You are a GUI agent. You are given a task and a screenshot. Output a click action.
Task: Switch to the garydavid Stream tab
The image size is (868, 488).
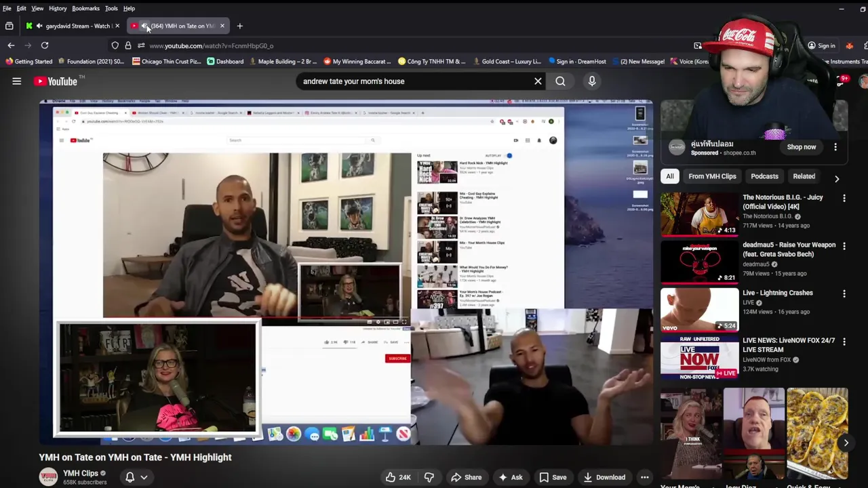73,26
